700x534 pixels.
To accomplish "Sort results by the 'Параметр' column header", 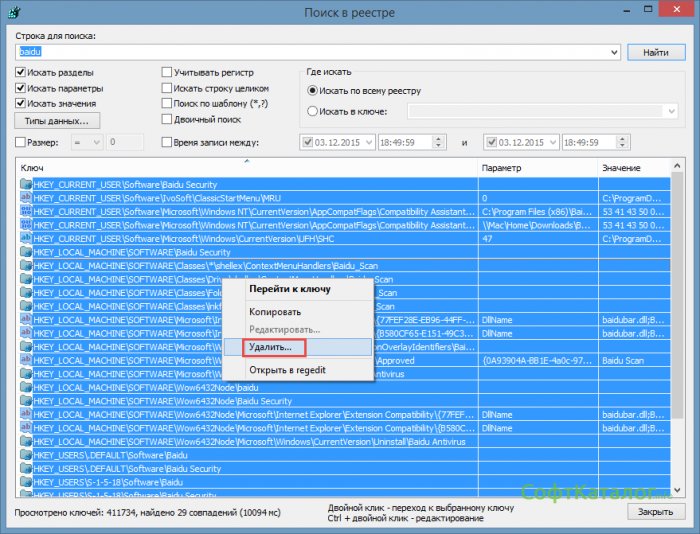I will 536,168.
